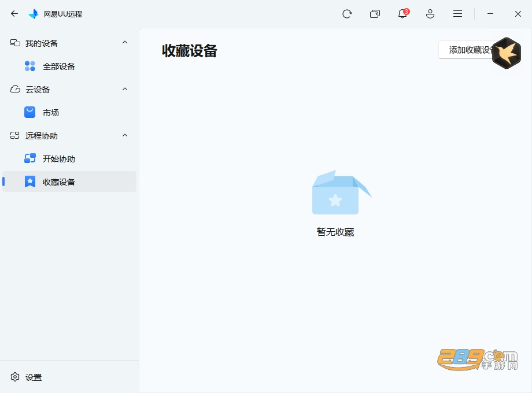Click the 云设备 cloud icon
The width and height of the screenshot is (532, 393).
coord(15,89)
